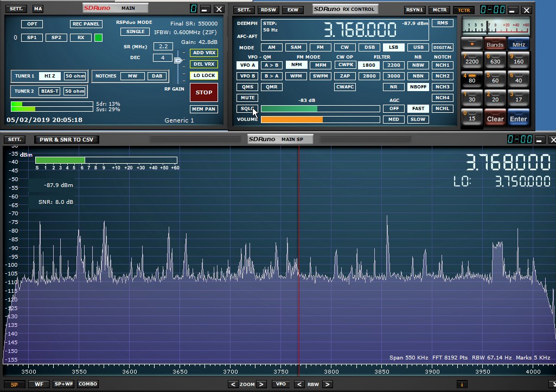The width and height of the screenshot is (556, 392).
Task: Open MA button in Main panel
Action: 38,9
